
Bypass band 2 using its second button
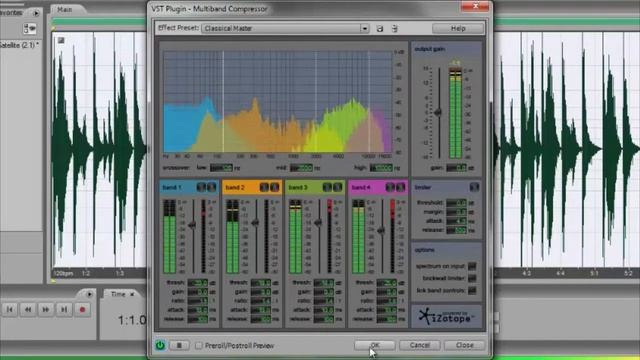click(x=274, y=187)
